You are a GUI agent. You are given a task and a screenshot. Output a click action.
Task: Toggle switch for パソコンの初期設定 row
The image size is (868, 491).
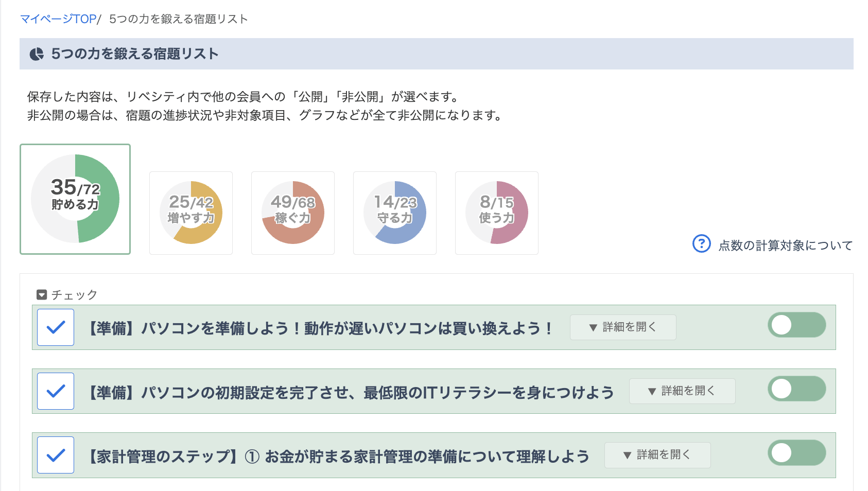797,389
